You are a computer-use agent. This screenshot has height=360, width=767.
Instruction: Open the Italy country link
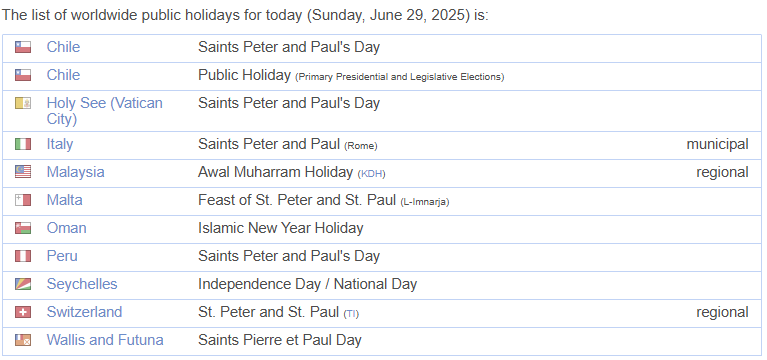point(60,144)
